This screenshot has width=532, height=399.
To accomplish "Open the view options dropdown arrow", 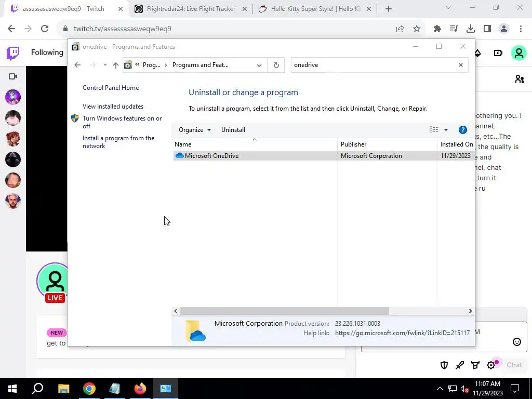I will pos(446,130).
